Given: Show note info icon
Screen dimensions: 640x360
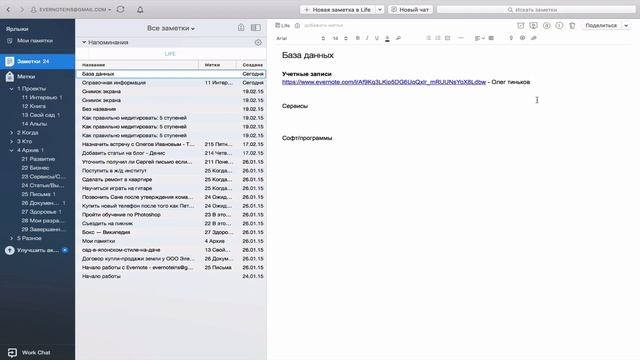Looking at the screenshot, I should point(559,25).
